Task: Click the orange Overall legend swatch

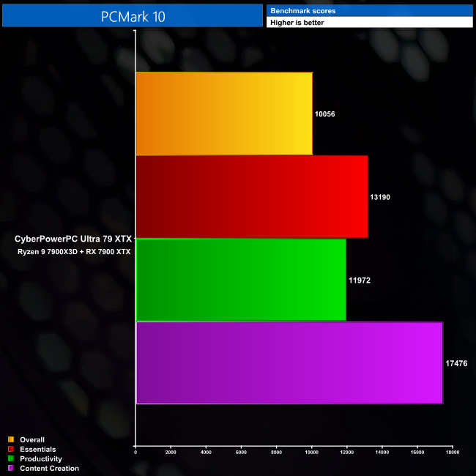Action: click(11, 439)
